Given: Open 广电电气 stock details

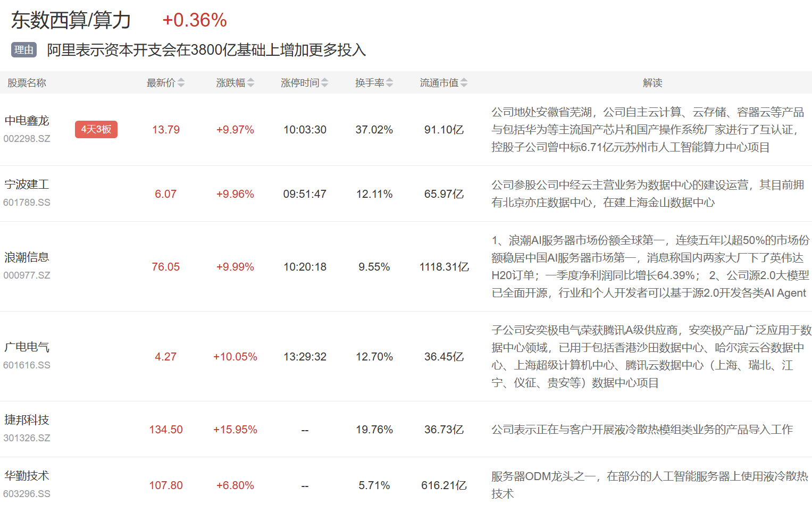Looking at the screenshot, I should tap(27, 347).
